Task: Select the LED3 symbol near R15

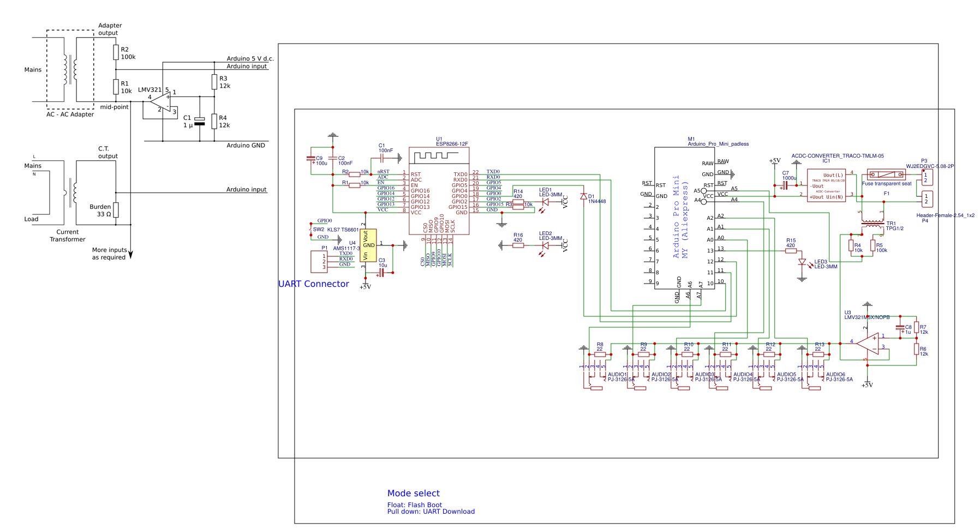Action: pyautogui.click(x=802, y=262)
